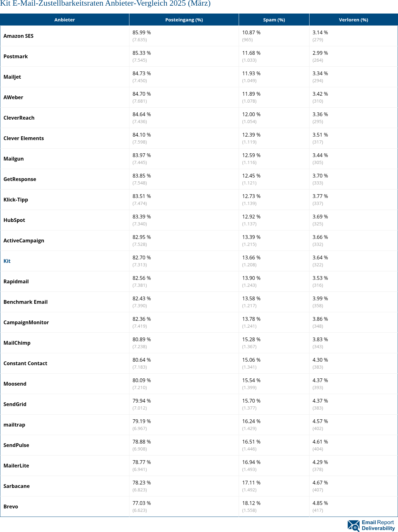398x532 pixels.
Task: Select the GetResponse row label
Action: [20, 179]
